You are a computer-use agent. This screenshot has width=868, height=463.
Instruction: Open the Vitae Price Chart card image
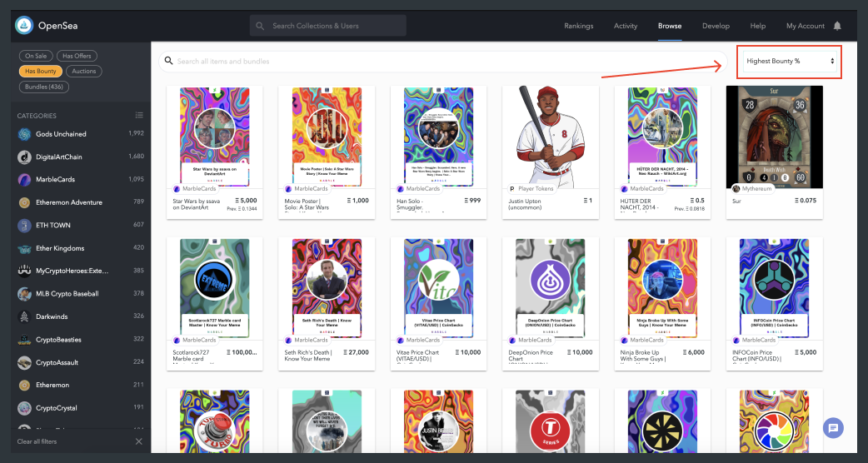click(438, 287)
